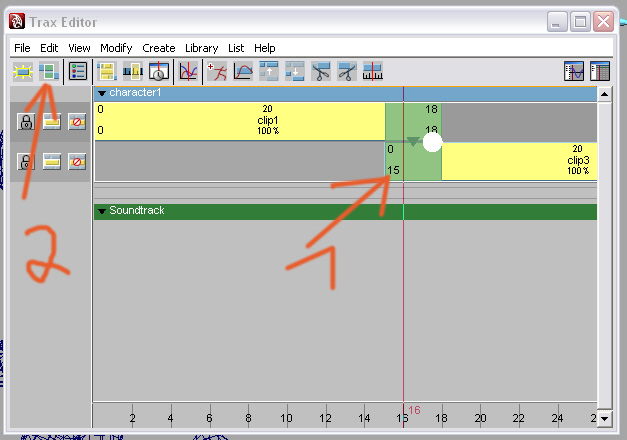
Task: Open the Modify menu
Action: 116,47
